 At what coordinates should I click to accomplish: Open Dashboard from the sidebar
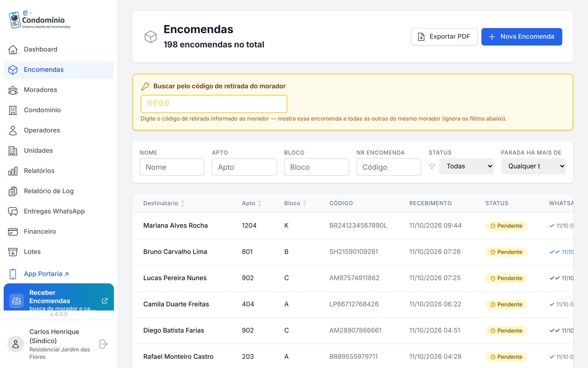(x=59, y=49)
